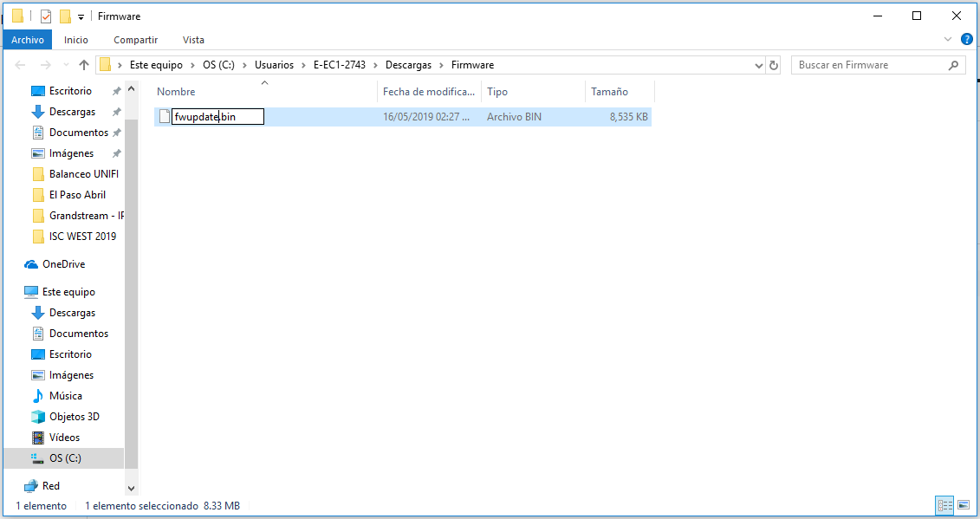
Task: Switch to large icons view button
Action: [964, 504]
